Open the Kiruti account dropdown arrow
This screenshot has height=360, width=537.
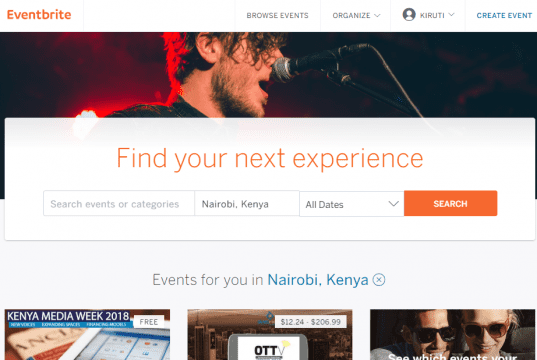tap(451, 15)
